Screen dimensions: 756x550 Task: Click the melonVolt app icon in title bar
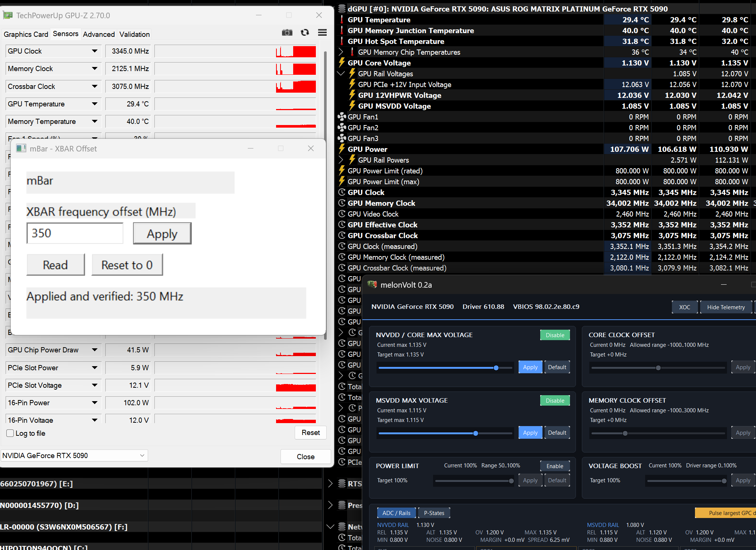coord(372,285)
